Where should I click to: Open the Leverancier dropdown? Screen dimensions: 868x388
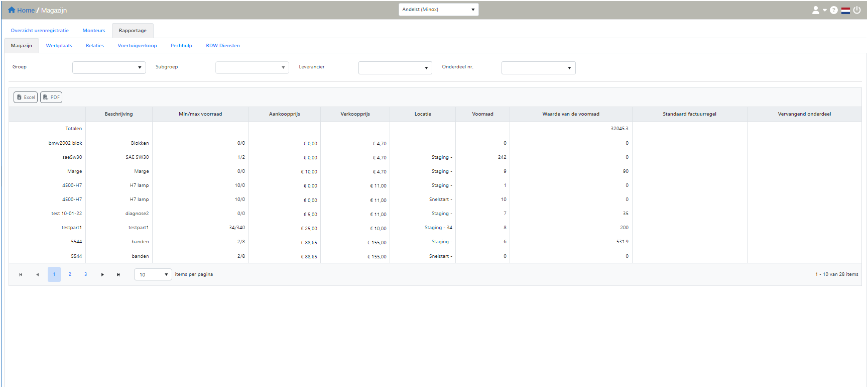coord(395,68)
